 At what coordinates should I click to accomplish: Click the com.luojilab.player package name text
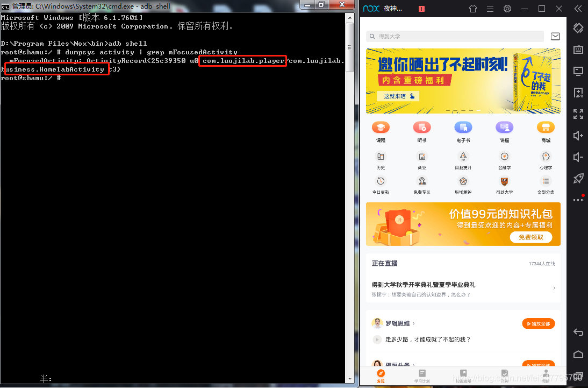click(x=244, y=60)
